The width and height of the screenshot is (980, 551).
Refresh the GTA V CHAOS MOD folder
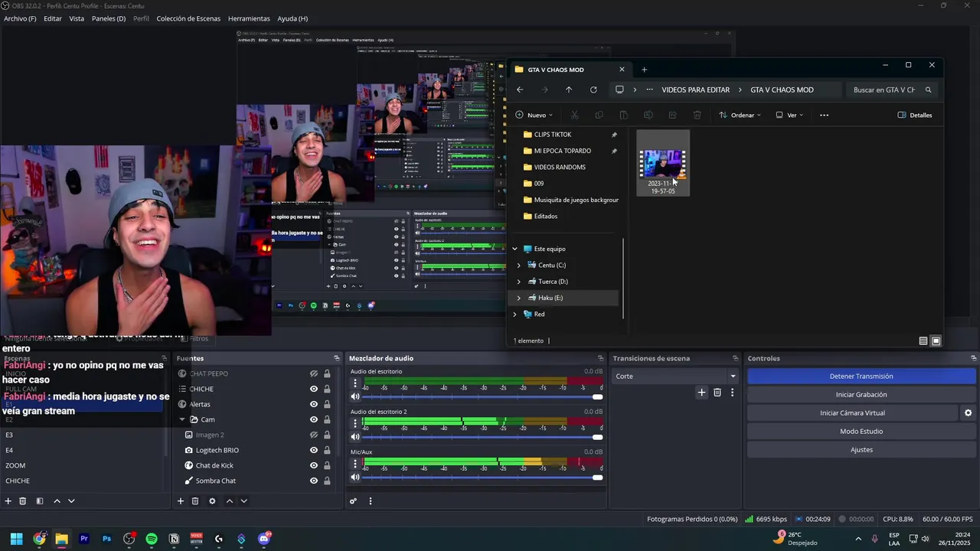[593, 90]
